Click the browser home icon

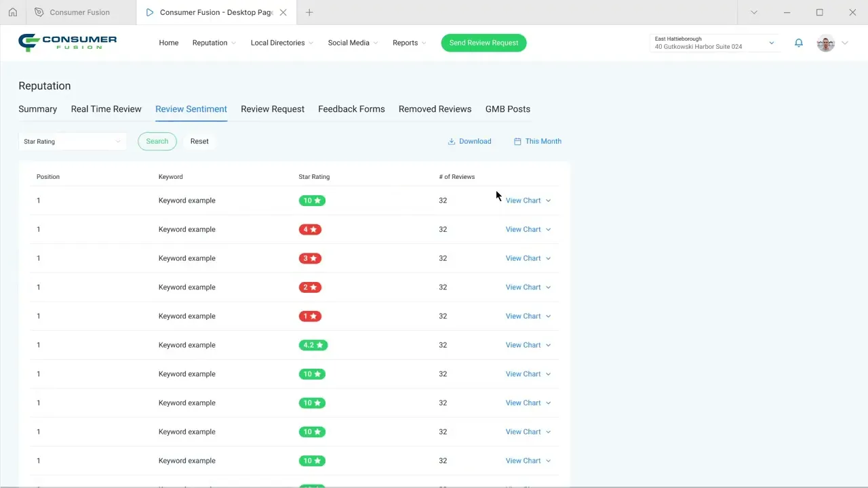(12, 12)
